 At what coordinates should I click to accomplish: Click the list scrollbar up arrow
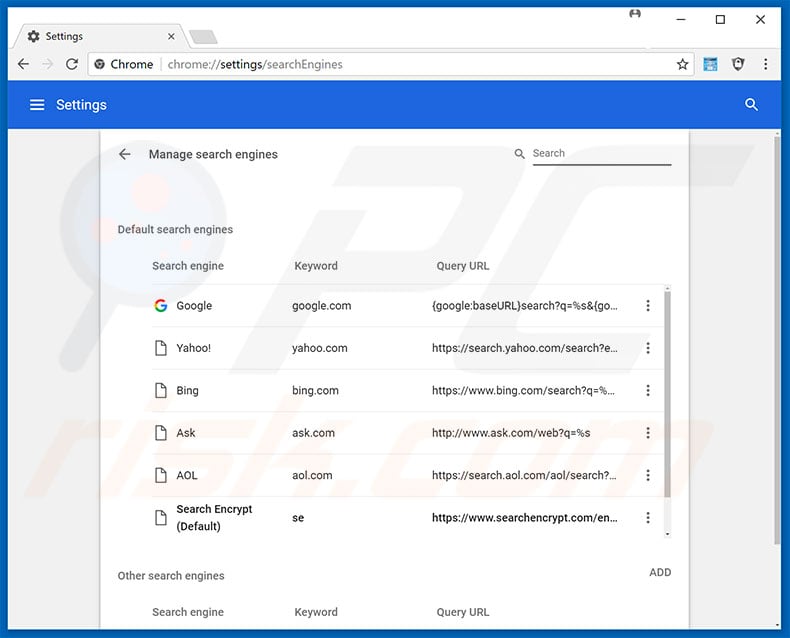click(667, 289)
